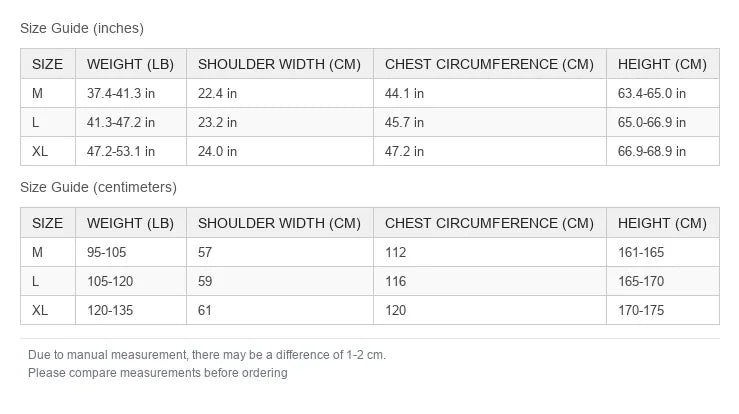Click the 105-120 weight cell

(x=131, y=282)
